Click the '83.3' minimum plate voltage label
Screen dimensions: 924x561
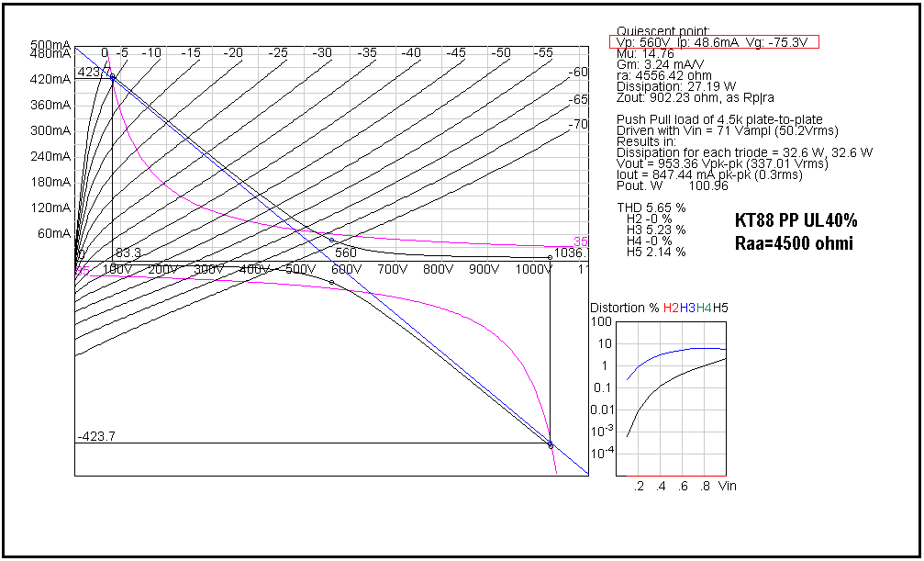[x=128, y=253]
